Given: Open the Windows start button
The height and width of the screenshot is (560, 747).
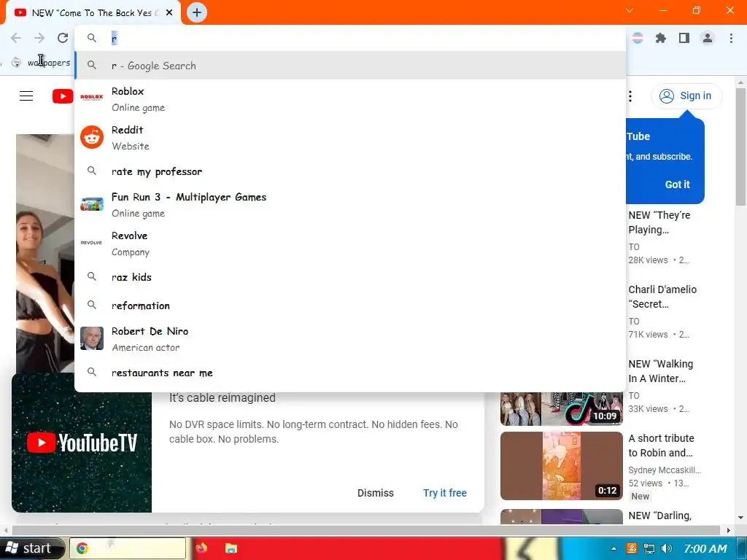Looking at the screenshot, I should 32,548.
